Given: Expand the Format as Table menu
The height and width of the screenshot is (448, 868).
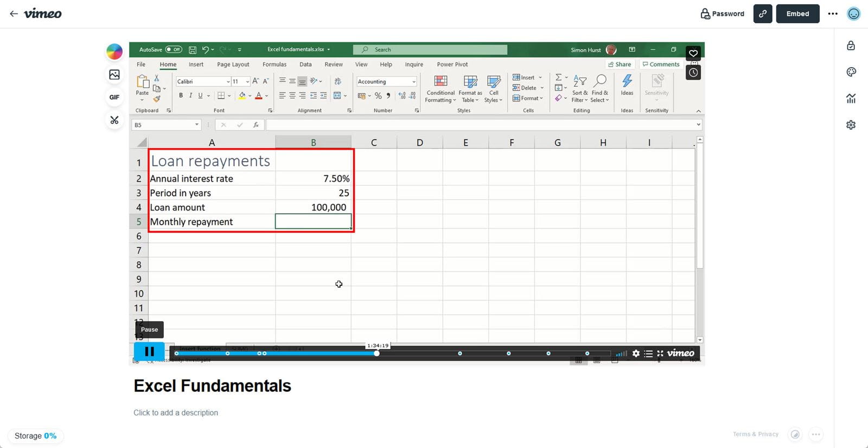Looking at the screenshot, I should (x=470, y=89).
